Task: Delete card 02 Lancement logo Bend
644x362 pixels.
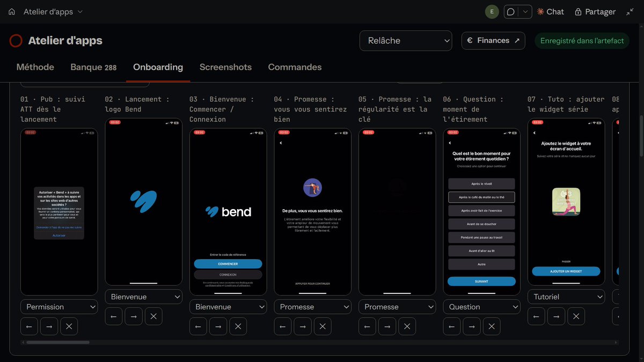Action: 153,316
